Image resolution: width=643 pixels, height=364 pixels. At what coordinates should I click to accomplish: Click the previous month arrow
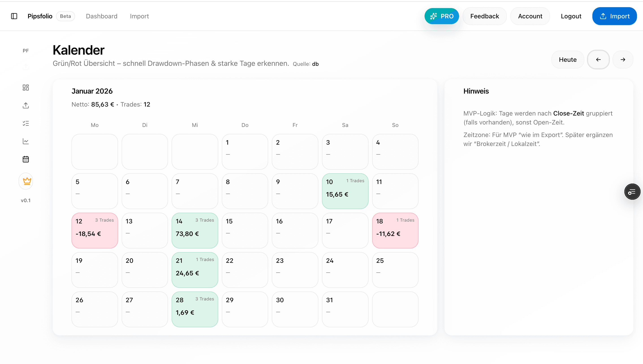point(598,60)
